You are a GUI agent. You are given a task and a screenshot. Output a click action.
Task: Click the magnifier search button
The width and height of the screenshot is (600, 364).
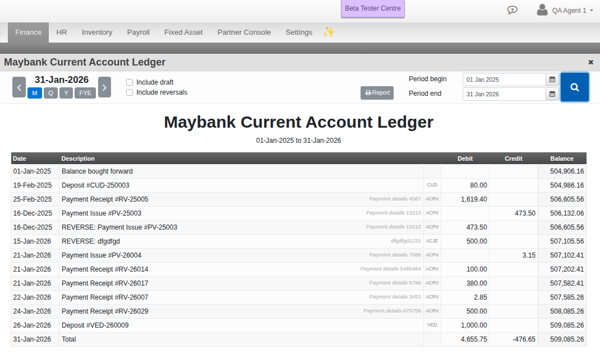coord(574,87)
